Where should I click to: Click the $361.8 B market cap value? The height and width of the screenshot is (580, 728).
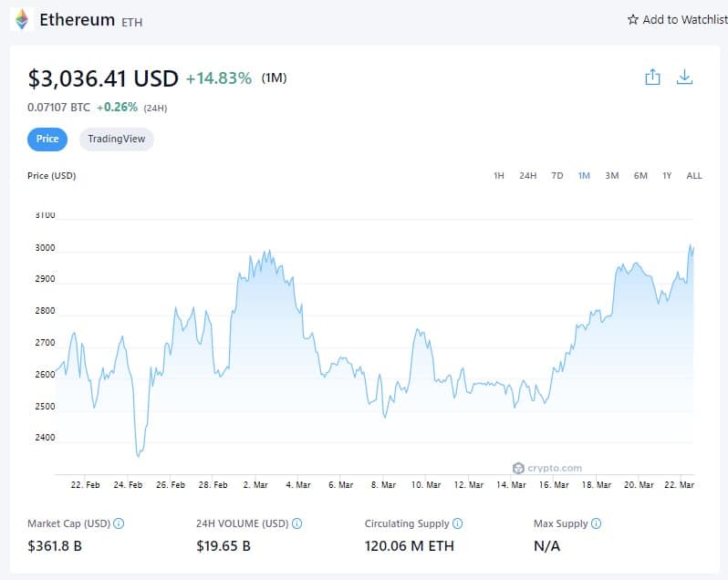pos(55,545)
